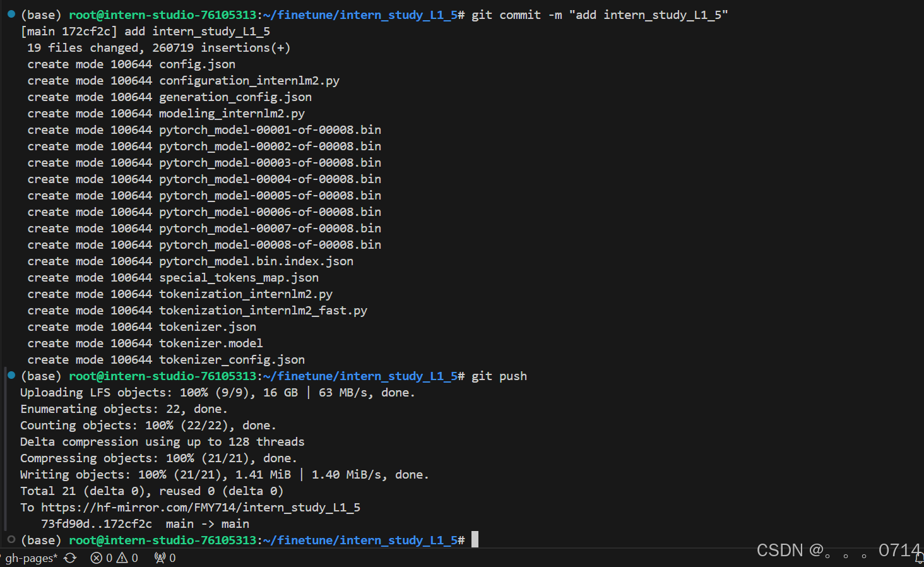Click pytorch_model-00002-of-00008.bin in the output

click(270, 146)
